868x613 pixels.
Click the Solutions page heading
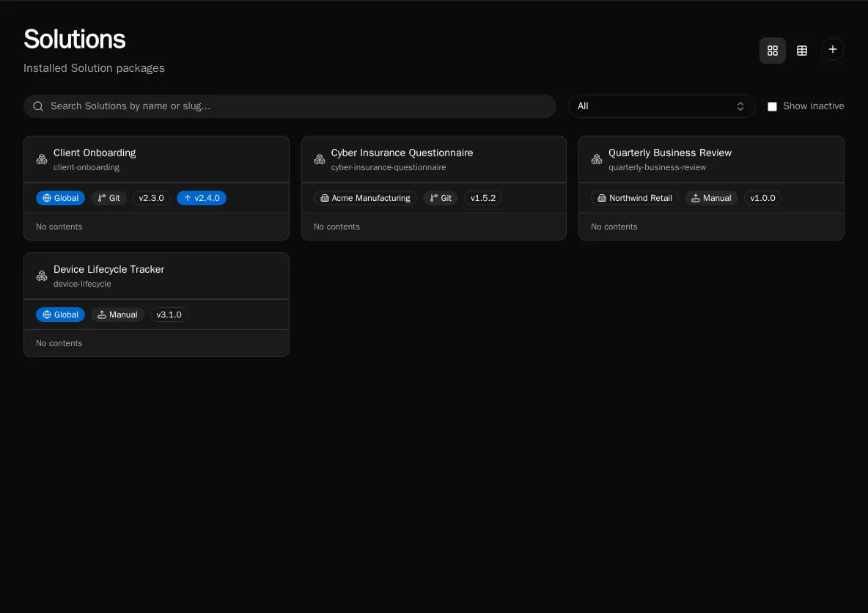click(75, 40)
